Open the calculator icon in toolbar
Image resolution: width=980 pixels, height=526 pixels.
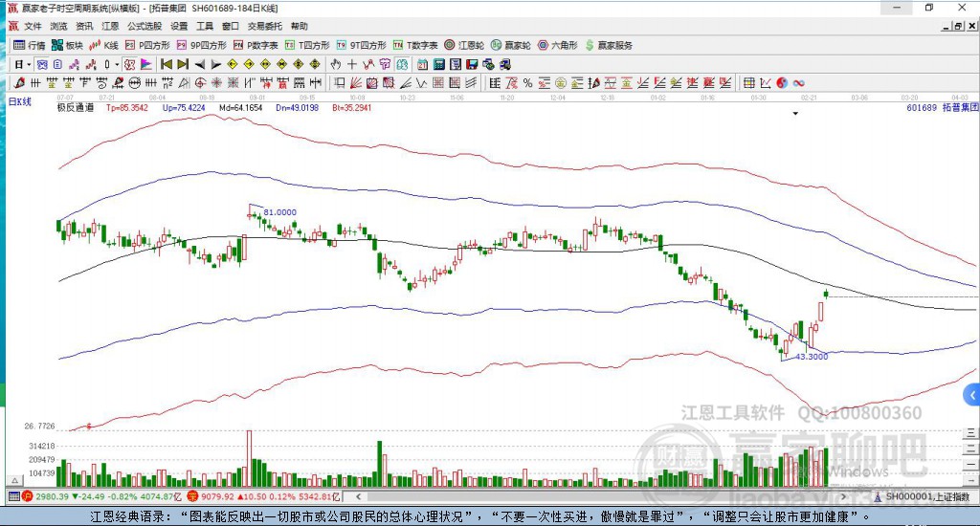(439, 64)
